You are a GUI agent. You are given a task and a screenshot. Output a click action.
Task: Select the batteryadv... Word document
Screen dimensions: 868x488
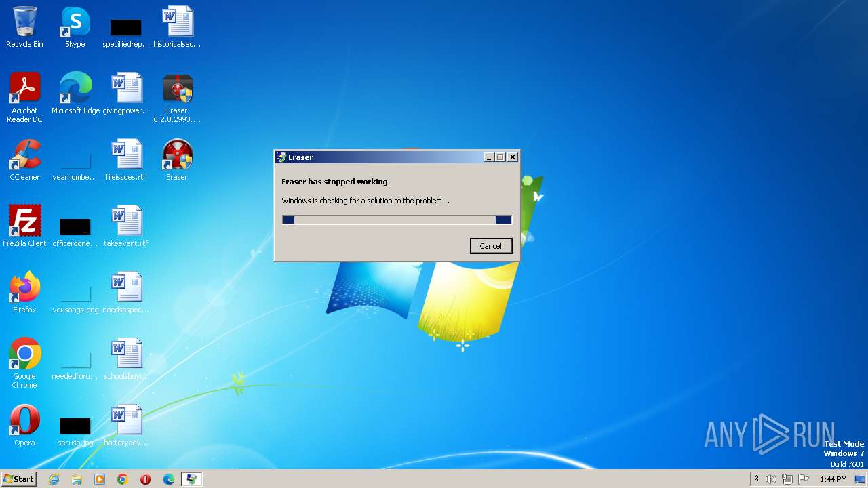tap(126, 426)
